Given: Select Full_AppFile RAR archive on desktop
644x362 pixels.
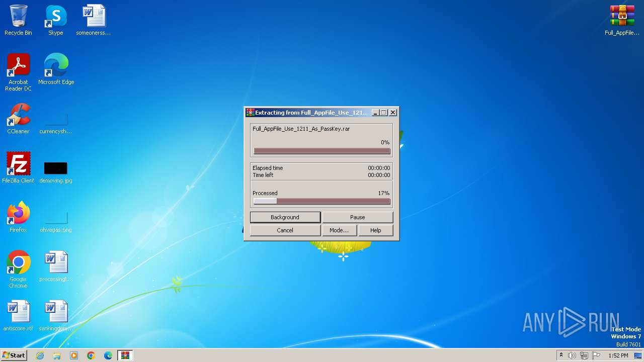Looking at the screenshot, I should pyautogui.click(x=622, y=20).
